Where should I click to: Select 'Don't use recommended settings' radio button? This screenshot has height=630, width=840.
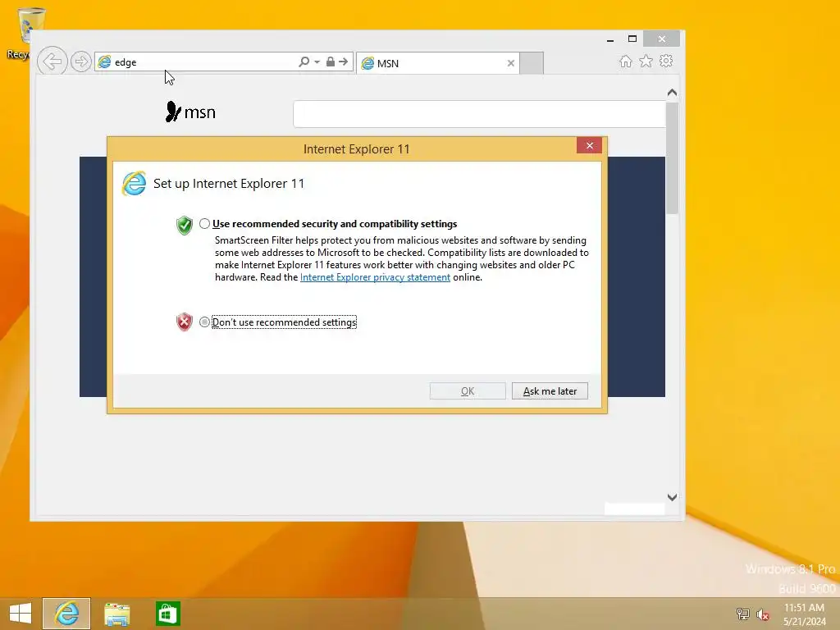coord(204,322)
